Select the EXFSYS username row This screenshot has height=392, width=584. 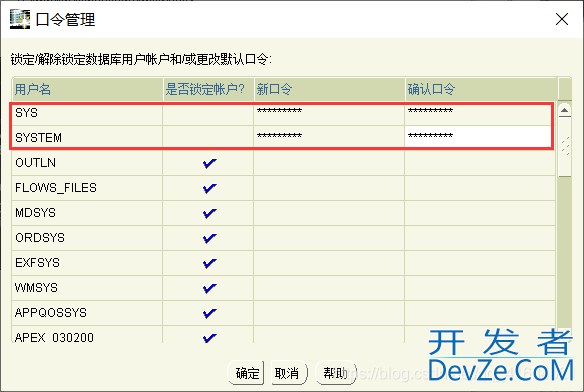87,263
